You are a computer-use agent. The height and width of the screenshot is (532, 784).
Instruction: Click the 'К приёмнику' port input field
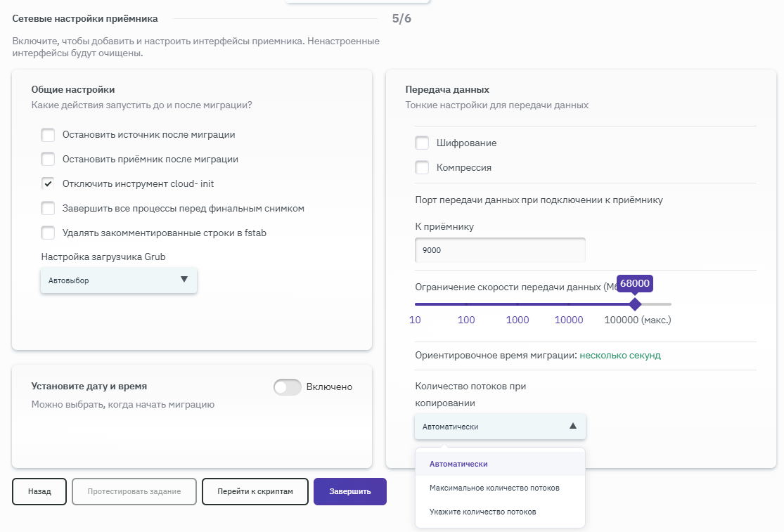[x=500, y=250]
